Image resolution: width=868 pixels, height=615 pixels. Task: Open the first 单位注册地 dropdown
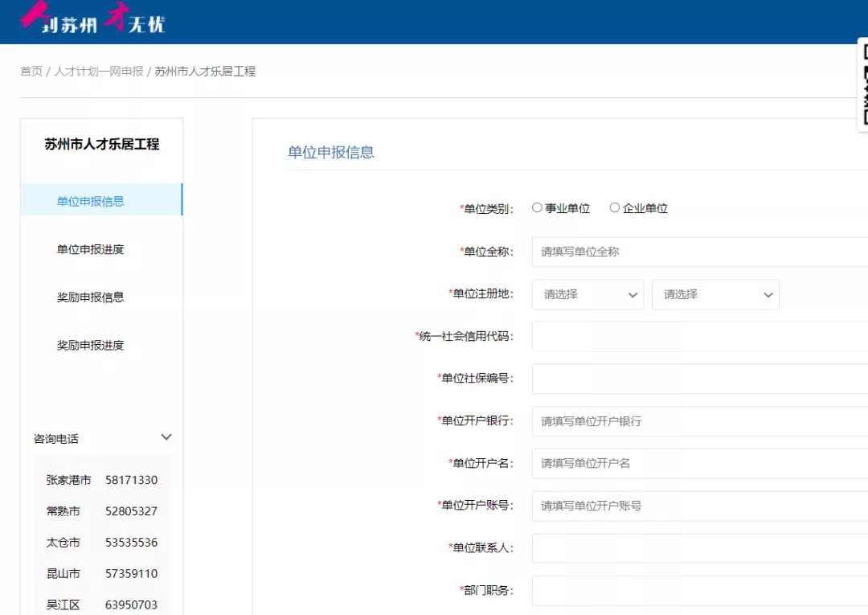tap(588, 294)
